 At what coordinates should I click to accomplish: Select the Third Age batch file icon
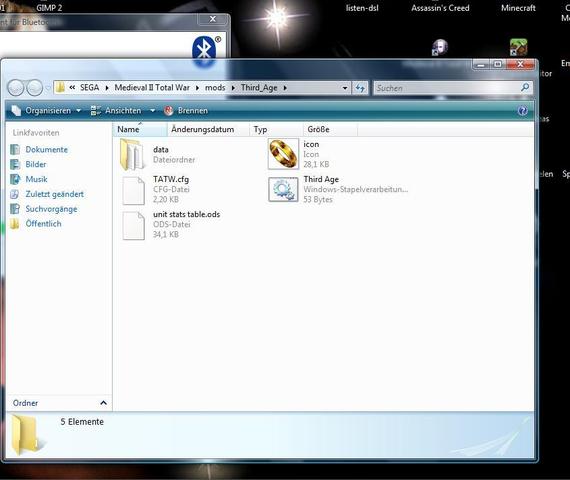pyautogui.click(x=283, y=189)
